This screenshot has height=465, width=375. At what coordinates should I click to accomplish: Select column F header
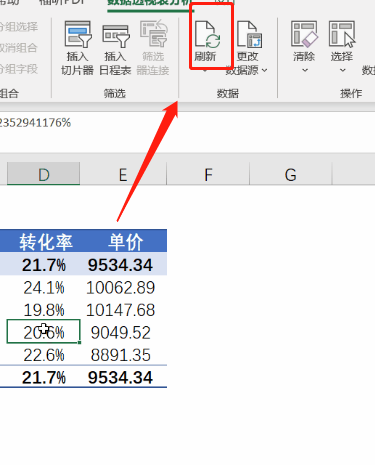pyautogui.click(x=208, y=174)
